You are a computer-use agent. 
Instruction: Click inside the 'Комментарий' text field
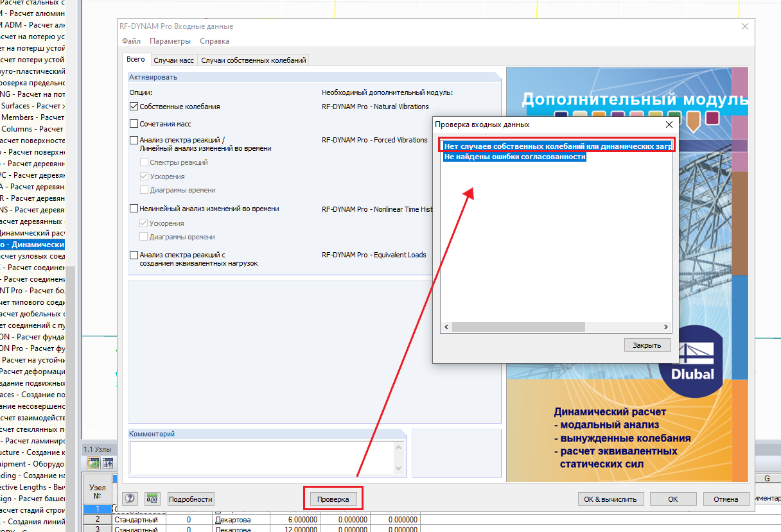click(x=262, y=458)
